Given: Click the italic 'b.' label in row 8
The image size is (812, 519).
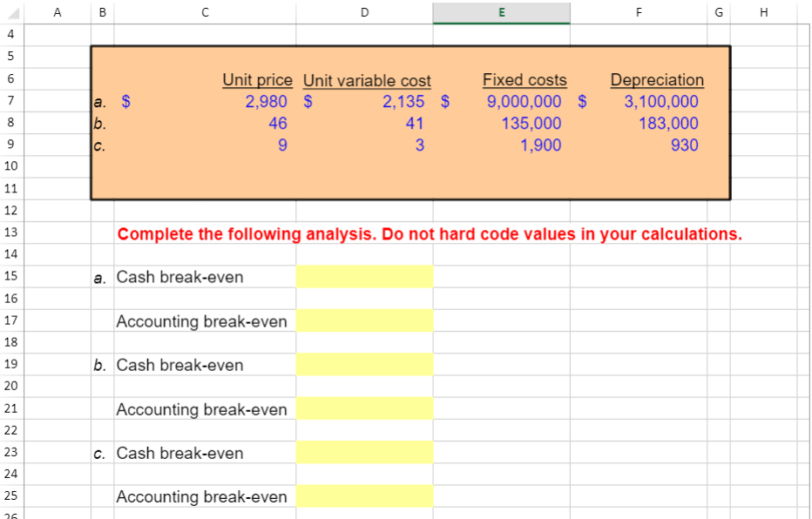Looking at the screenshot, I should (100, 125).
